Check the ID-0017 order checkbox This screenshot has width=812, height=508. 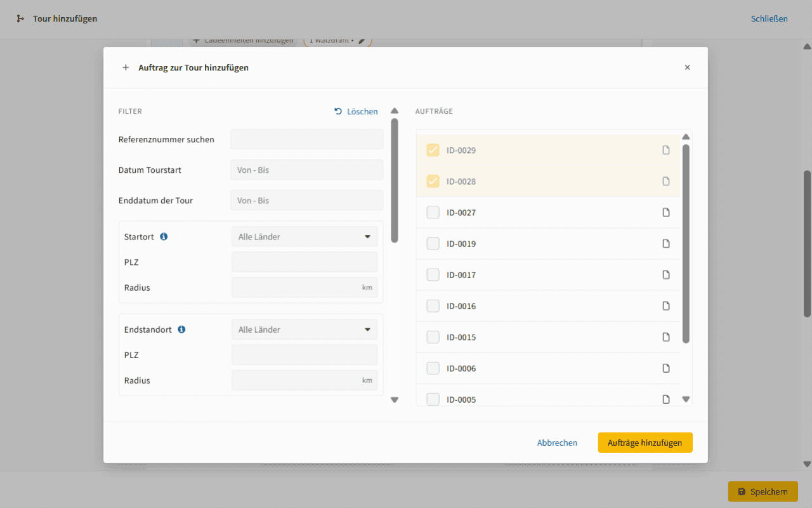(433, 275)
